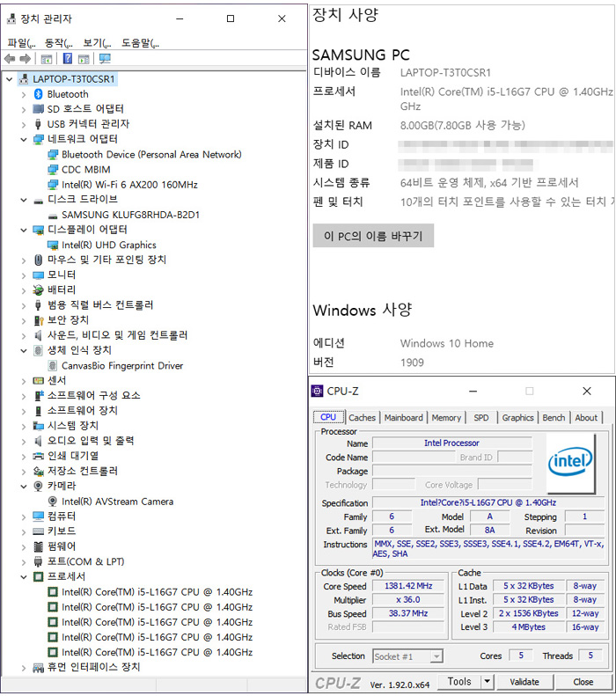Click the Core Speed value 1381.42 MHz
The width and height of the screenshot is (616, 696).
point(408,586)
